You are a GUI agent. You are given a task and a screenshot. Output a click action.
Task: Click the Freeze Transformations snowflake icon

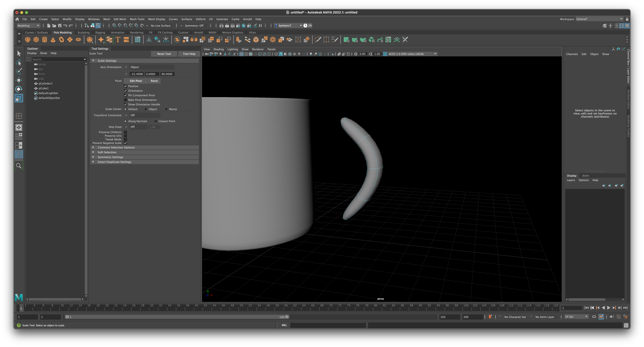(x=166, y=40)
